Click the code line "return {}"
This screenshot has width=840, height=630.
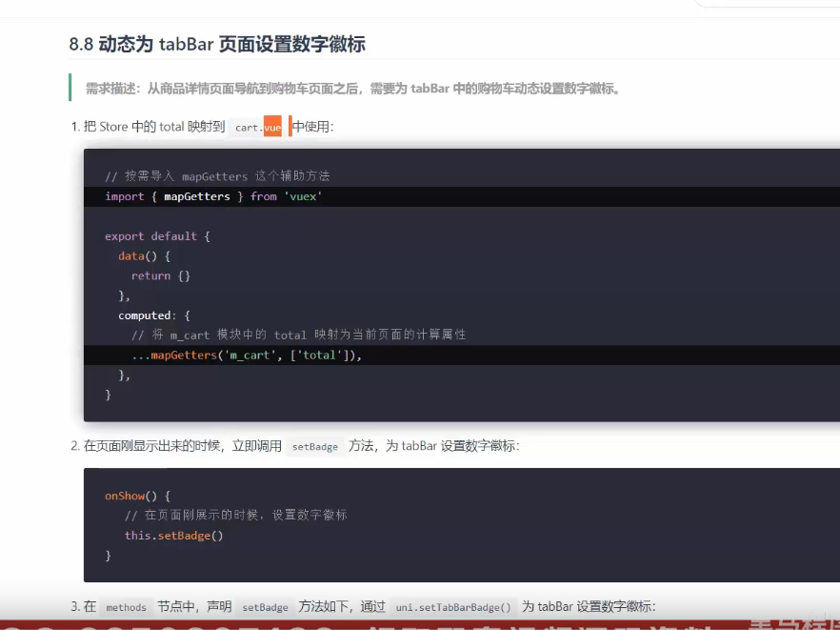[x=161, y=275]
